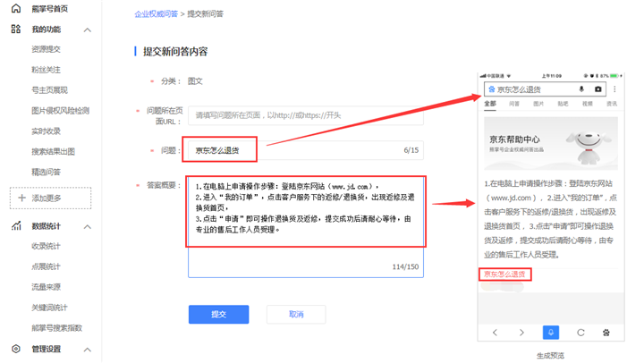Click the 114/150 character counter
The height and width of the screenshot is (363, 644).
(x=405, y=267)
